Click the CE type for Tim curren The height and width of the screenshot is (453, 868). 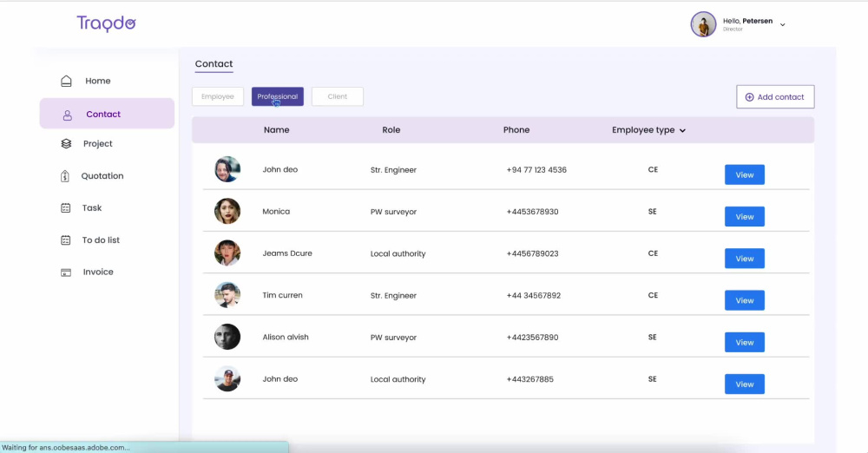pyautogui.click(x=654, y=295)
